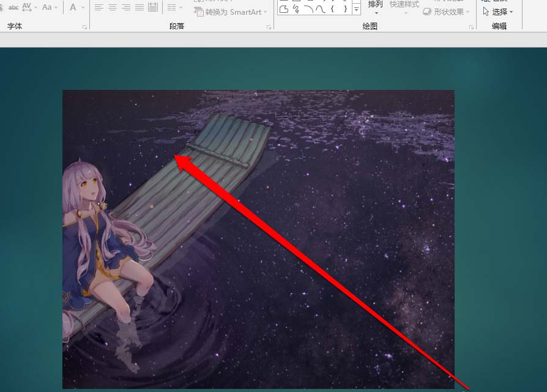Open the 绘图 dialog launcher
This screenshot has height=392, width=547.
point(471,27)
